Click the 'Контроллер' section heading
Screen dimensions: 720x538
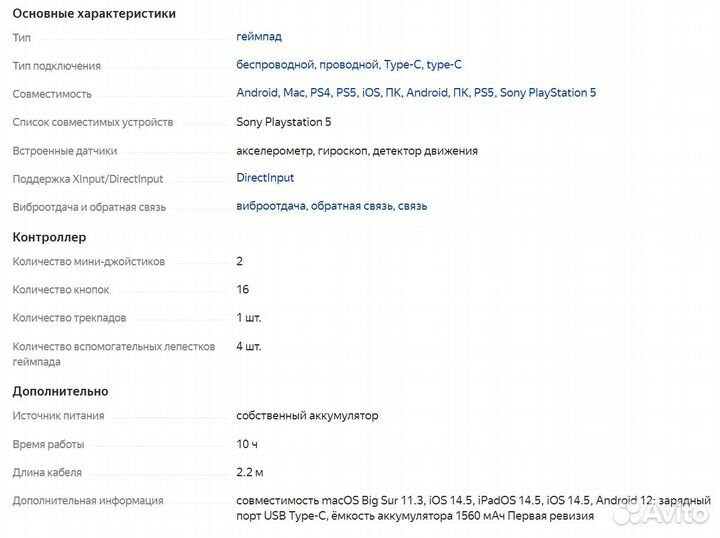click(x=49, y=237)
